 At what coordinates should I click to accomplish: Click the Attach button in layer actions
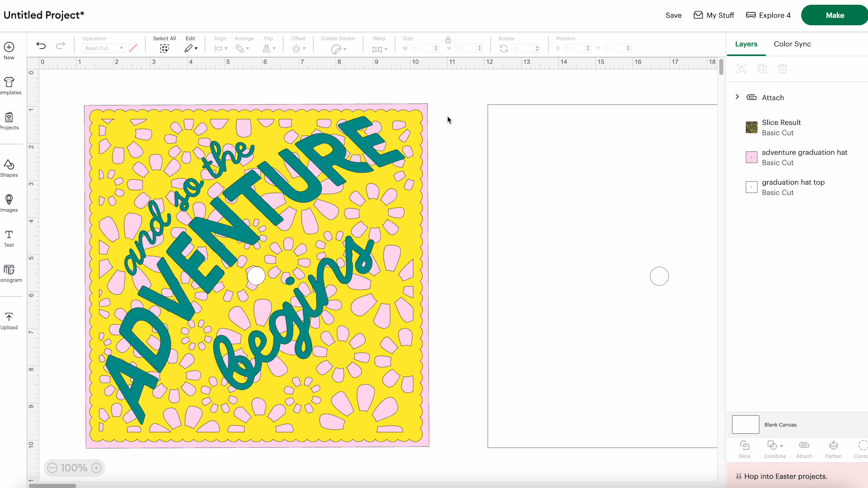point(804,450)
